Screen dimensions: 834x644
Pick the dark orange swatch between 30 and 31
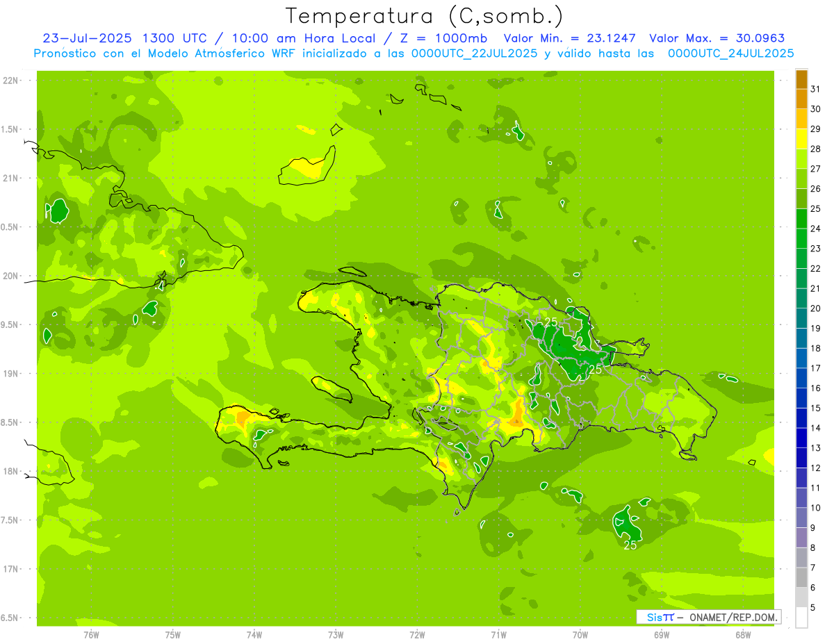802,99
